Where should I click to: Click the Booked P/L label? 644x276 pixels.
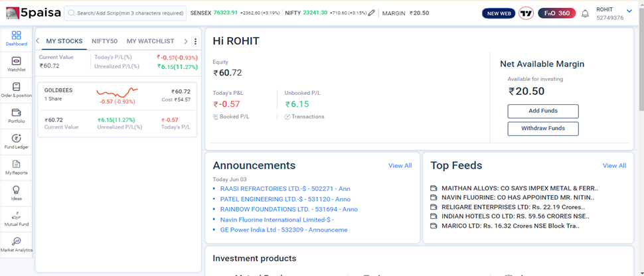coord(234,117)
